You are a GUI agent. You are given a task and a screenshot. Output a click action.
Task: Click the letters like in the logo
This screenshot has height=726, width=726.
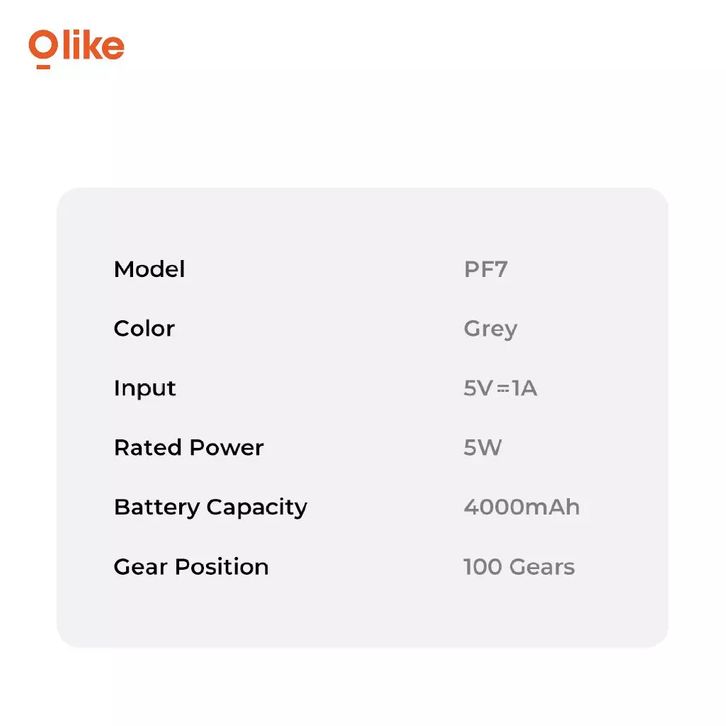point(93,45)
